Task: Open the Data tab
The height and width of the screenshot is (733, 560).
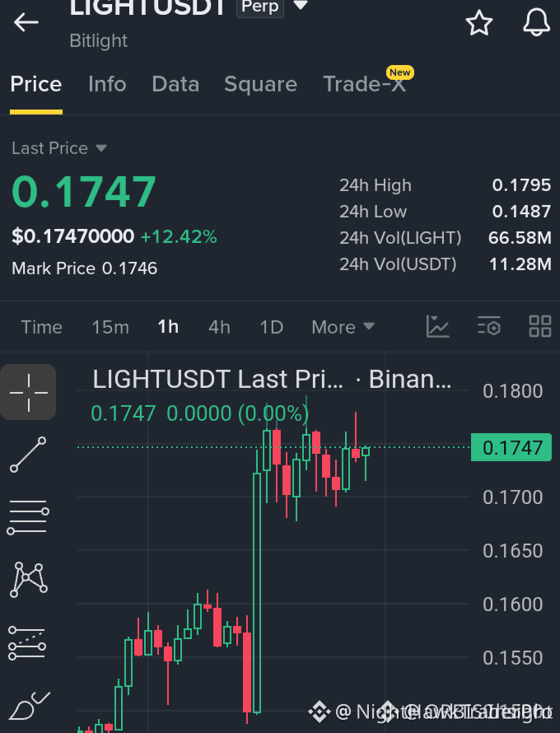Action: [x=175, y=84]
